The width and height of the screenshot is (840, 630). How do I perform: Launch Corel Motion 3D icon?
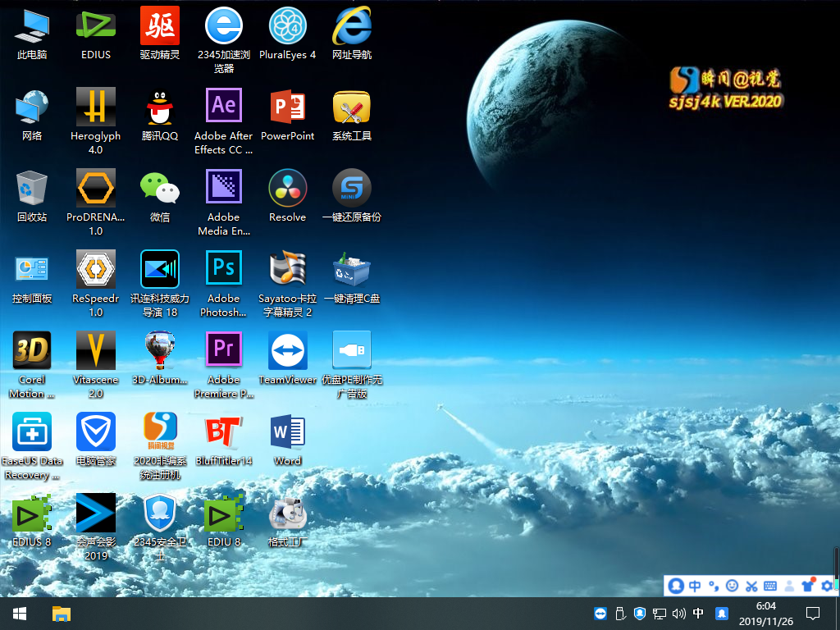(x=32, y=350)
